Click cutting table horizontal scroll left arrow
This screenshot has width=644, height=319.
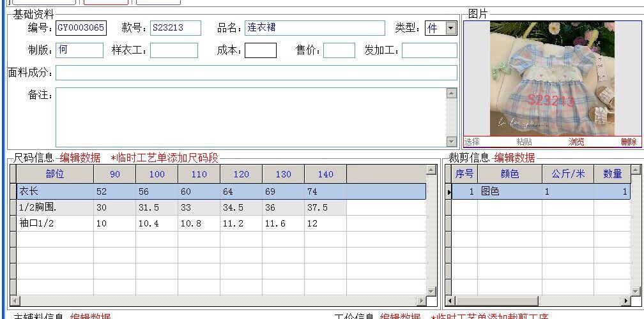coord(450,301)
